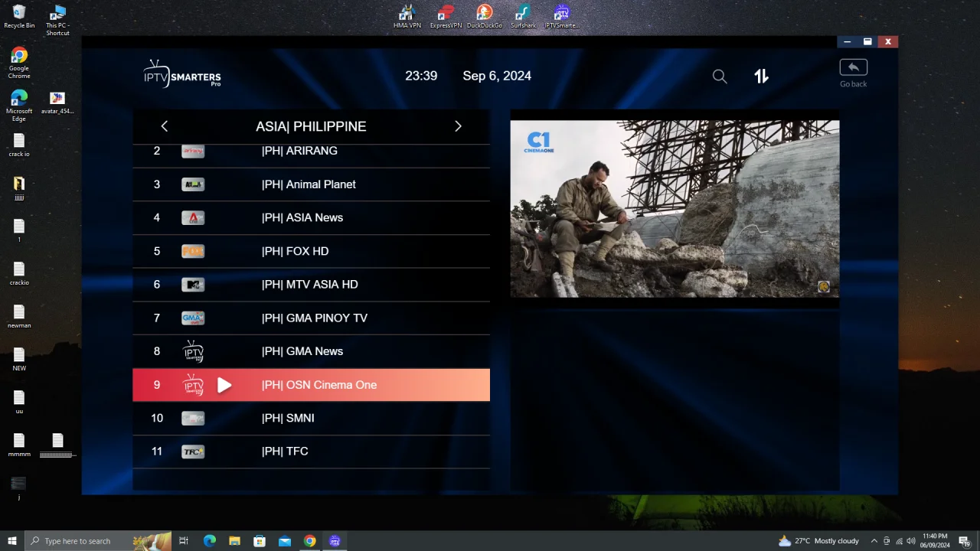Click the Go back arrow icon
The height and width of the screenshot is (551, 980).
[853, 67]
